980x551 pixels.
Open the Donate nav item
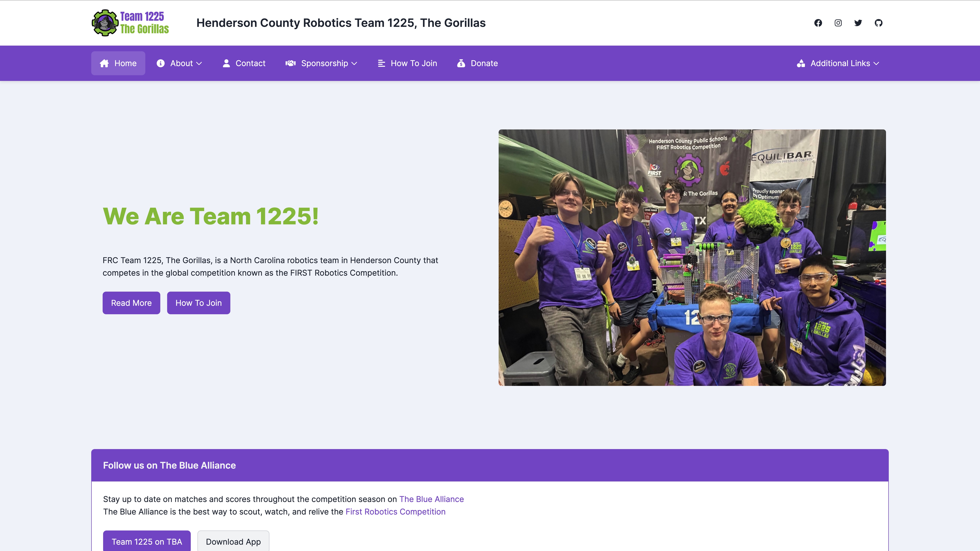coord(477,63)
